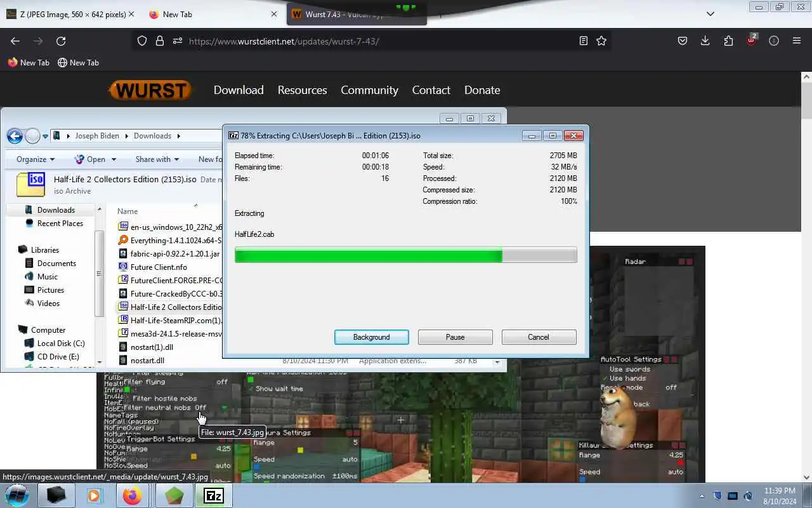Launch Windows Media Player from taskbar

pos(95,495)
